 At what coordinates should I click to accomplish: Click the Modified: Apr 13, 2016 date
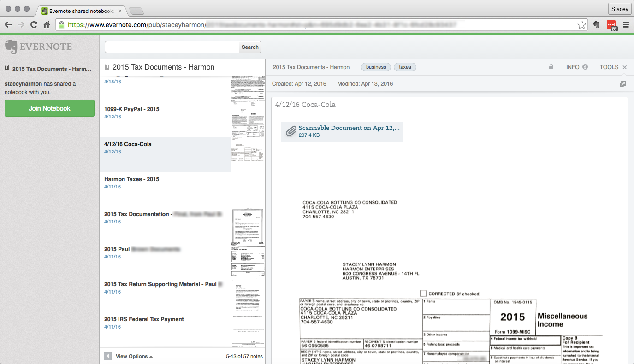365,84
